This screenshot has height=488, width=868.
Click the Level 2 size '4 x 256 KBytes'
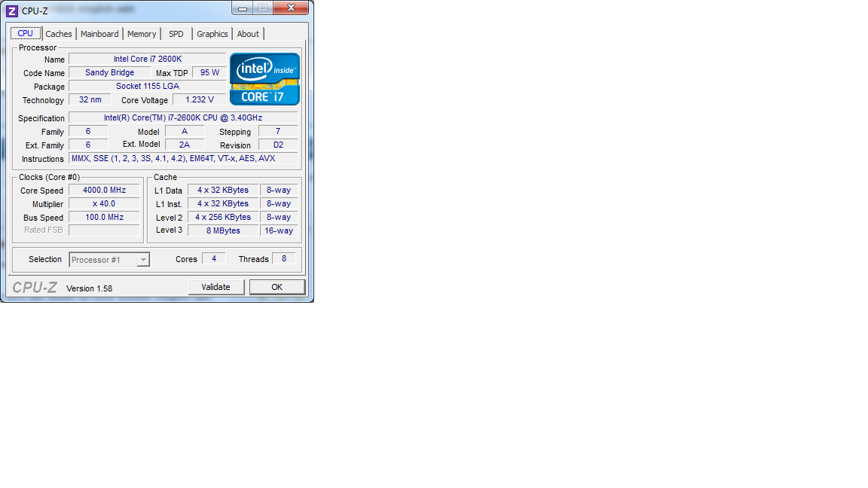223,217
